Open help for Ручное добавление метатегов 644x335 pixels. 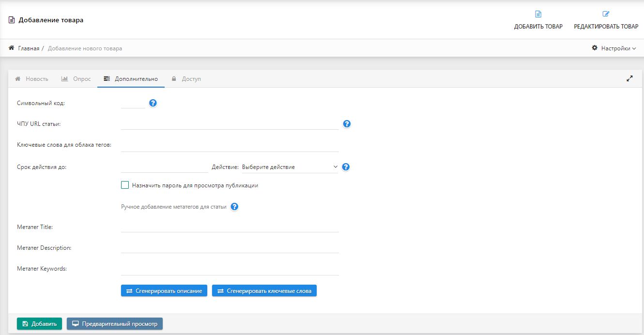pyautogui.click(x=234, y=207)
